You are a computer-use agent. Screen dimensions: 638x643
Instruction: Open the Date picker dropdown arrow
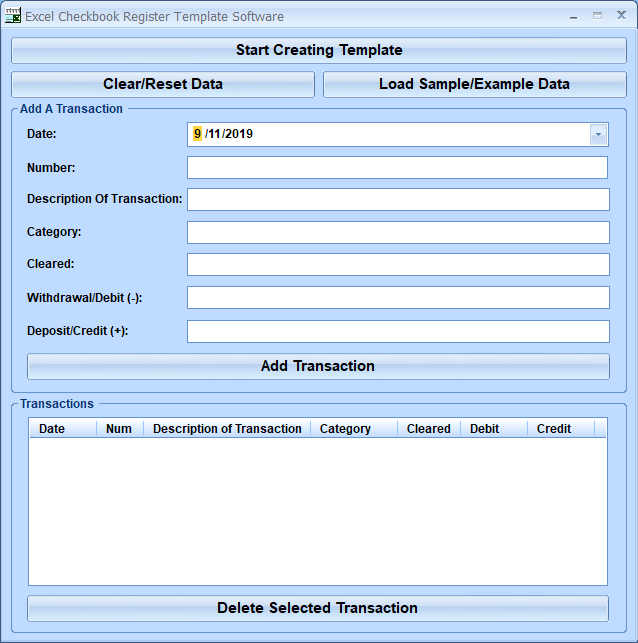click(x=598, y=135)
